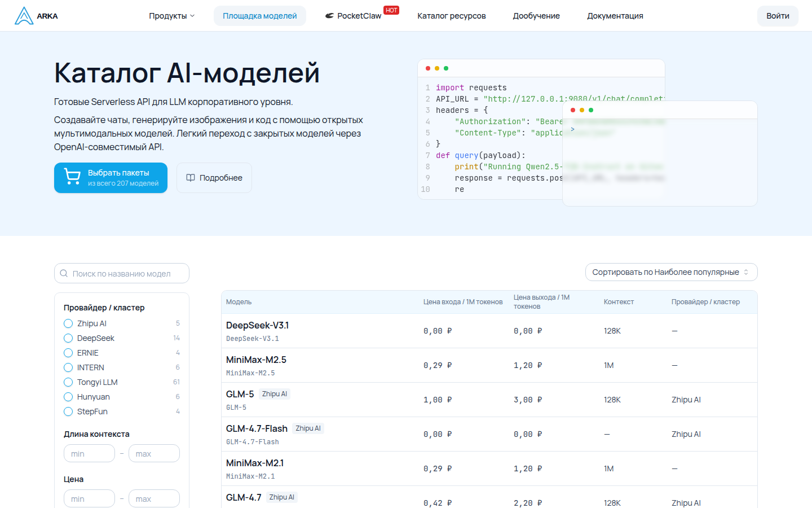Click the Zhipu AI provider cell for GLM-5

click(x=686, y=400)
